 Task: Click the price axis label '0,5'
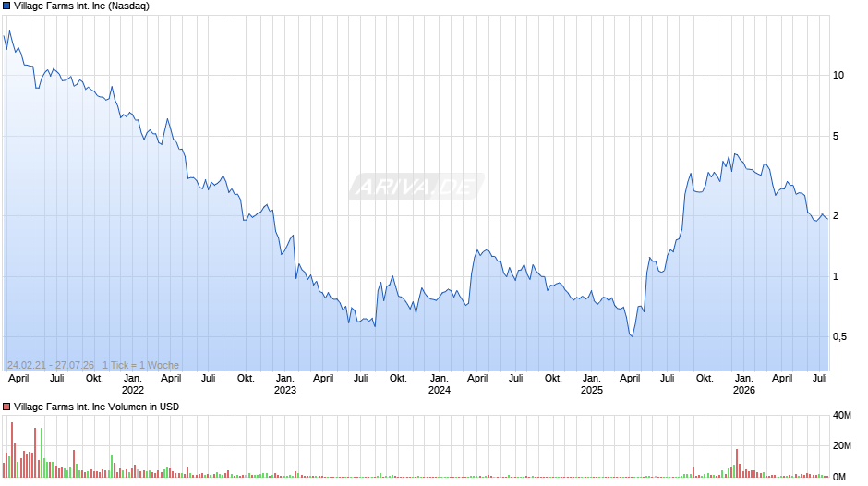coord(839,337)
